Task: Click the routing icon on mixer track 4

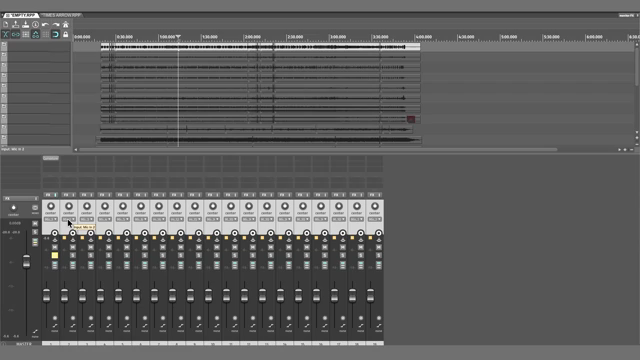Action: [x=109, y=265]
